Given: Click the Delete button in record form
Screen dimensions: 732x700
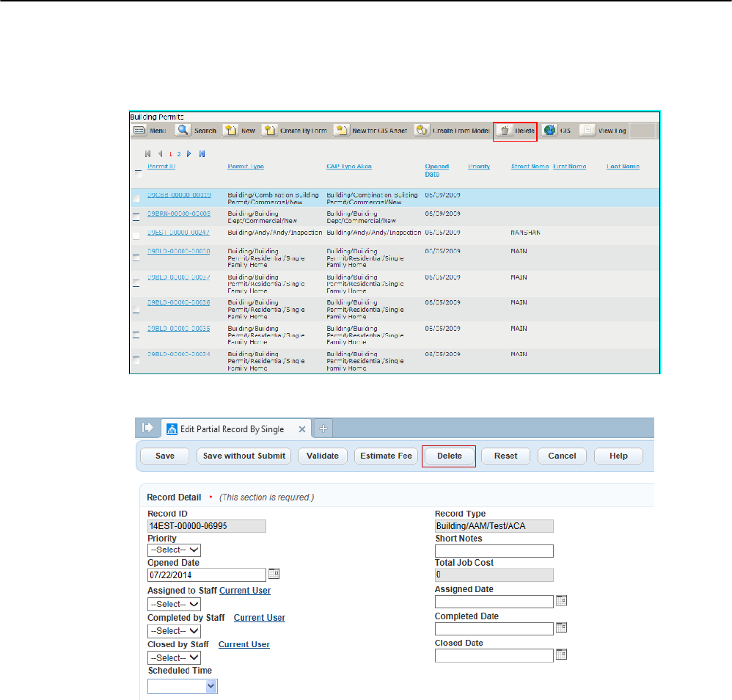Looking at the screenshot, I should coord(449,456).
